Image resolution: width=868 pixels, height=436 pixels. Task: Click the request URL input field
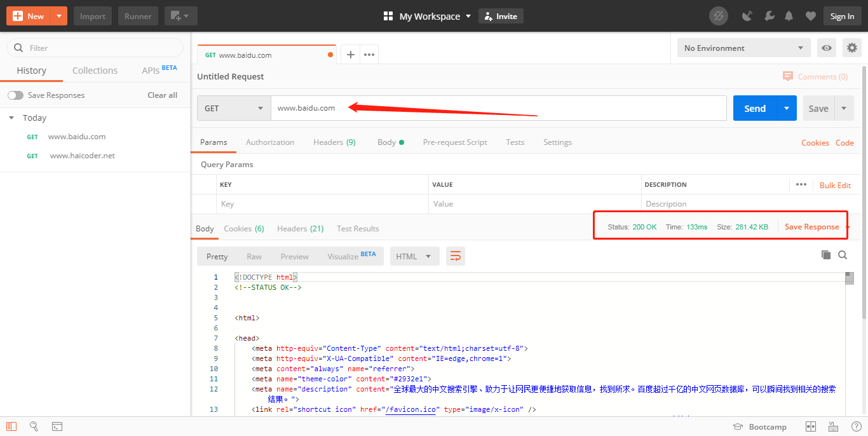point(499,108)
